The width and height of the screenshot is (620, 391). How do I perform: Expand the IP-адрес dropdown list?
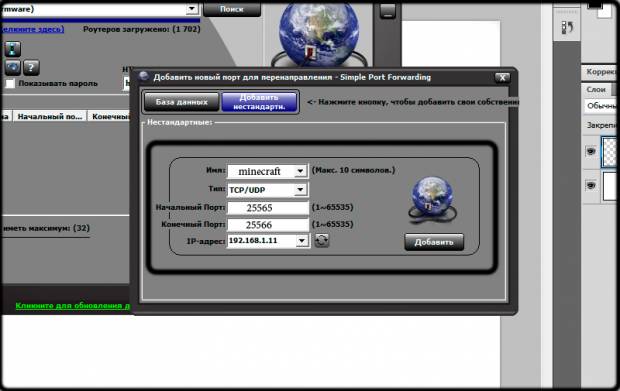pyautogui.click(x=302, y=240)
